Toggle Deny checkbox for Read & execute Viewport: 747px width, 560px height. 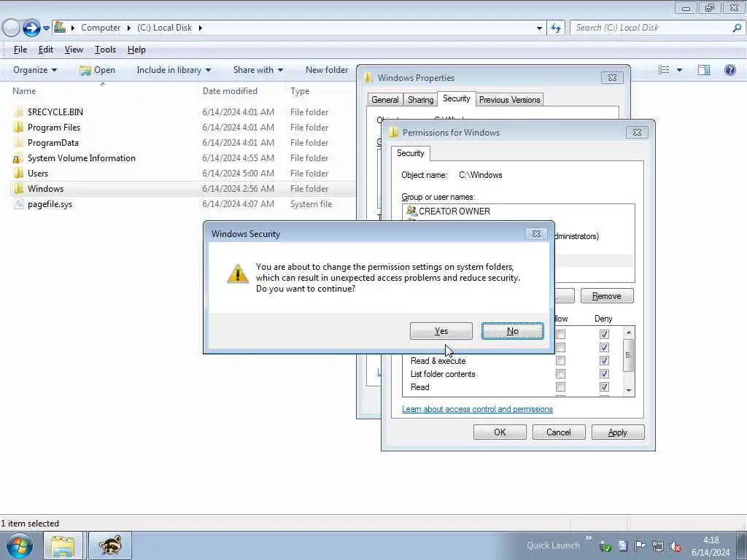point(604,361)
